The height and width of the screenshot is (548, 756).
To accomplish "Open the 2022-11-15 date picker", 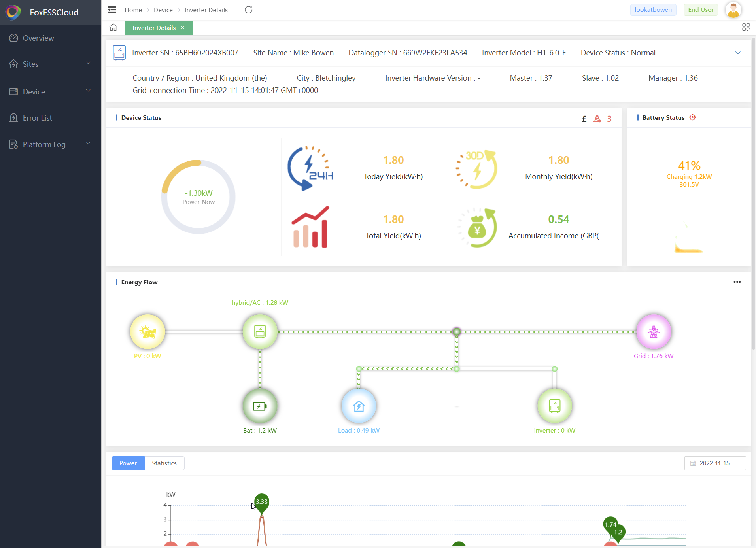I will (714, 463).
